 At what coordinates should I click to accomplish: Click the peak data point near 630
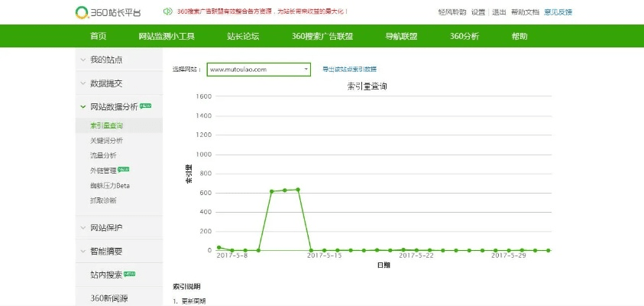pos(297,189)
